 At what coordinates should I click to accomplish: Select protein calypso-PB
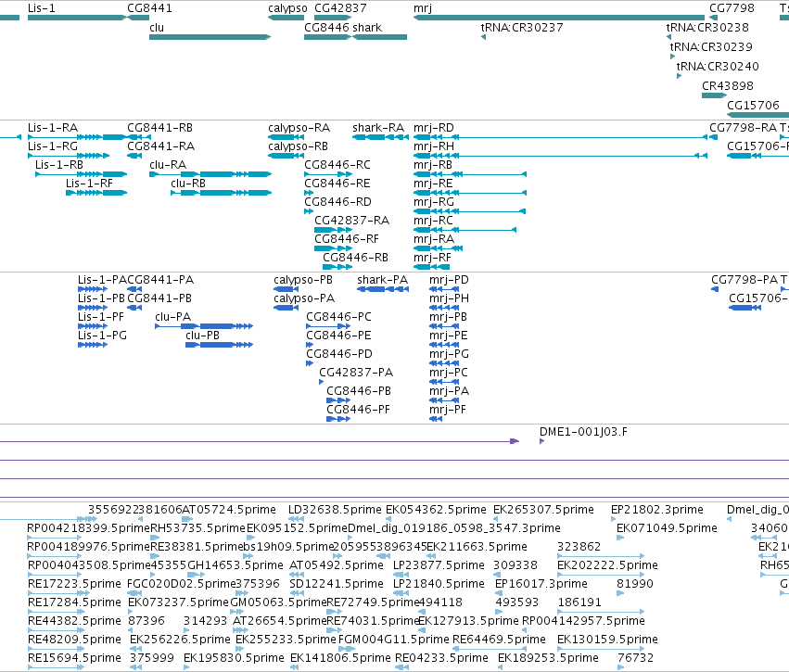pyautogui.click(x=286, y=289)
